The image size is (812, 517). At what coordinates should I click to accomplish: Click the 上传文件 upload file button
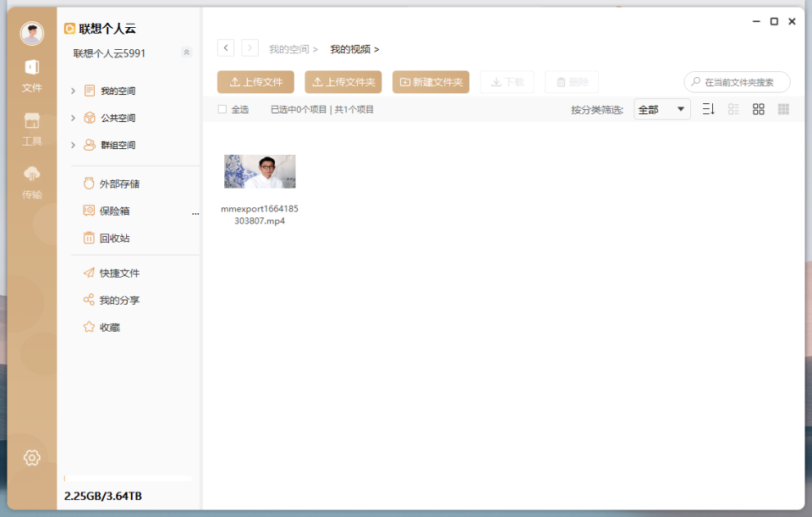255,82
